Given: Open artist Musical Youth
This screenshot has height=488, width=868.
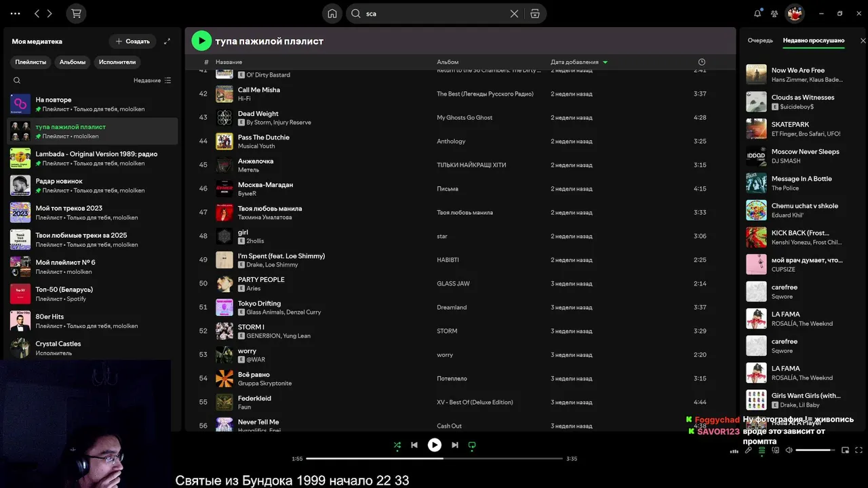Looking at the screenshot, I should (x=256, y=146).
